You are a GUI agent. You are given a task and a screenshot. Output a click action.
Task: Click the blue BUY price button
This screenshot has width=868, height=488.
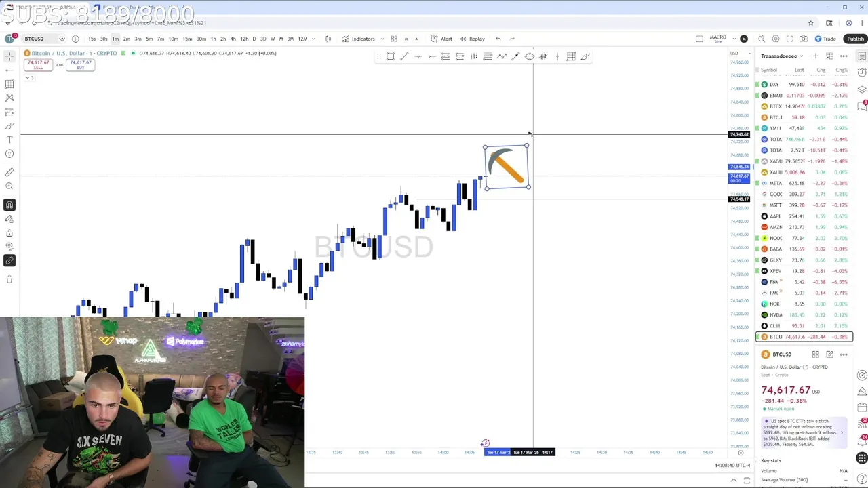[x=81, y=65]
